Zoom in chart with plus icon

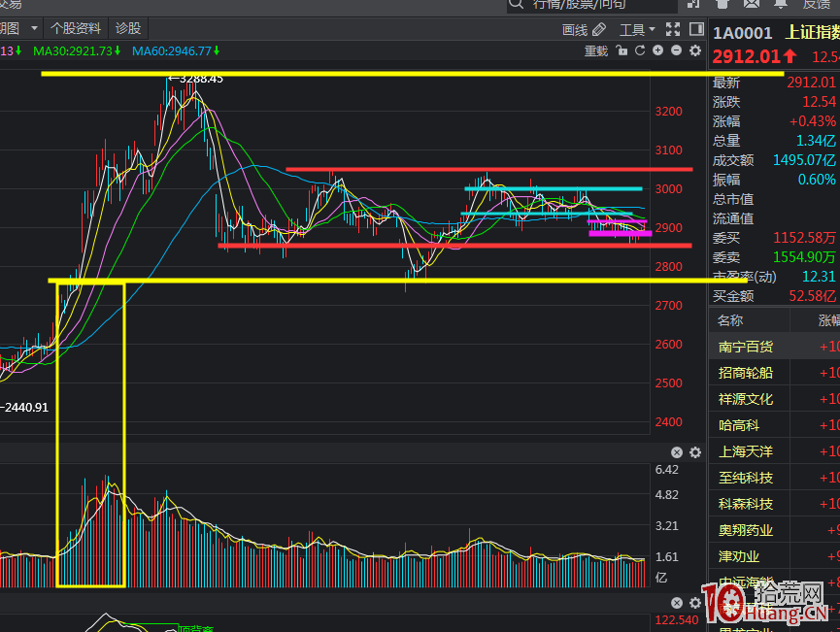click(x=657, y=50)
